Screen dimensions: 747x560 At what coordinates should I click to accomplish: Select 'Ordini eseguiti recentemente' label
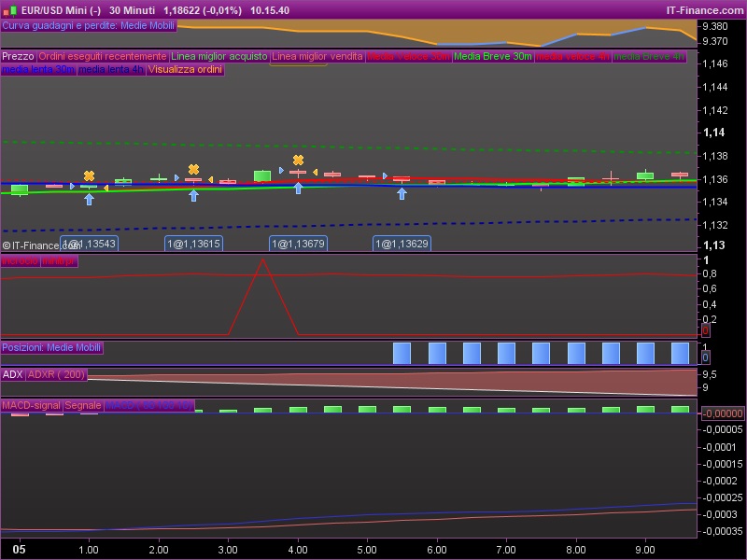click(x=103, y=56)
